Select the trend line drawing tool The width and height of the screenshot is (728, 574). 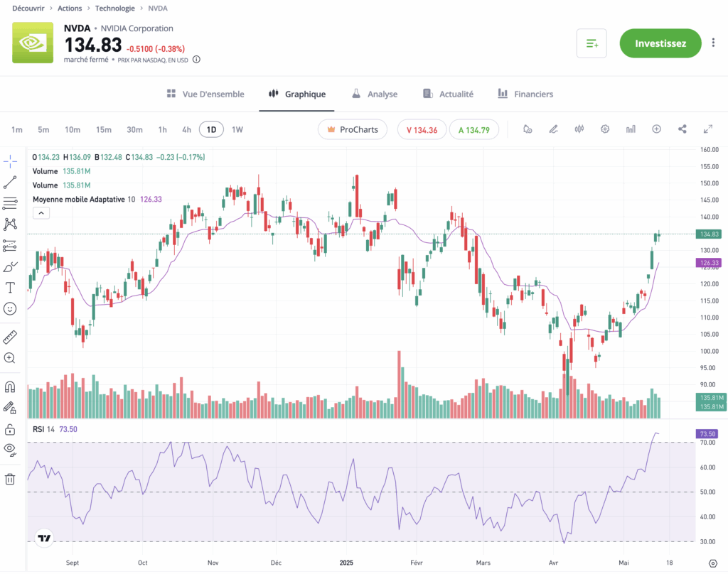tap(10, 183)
